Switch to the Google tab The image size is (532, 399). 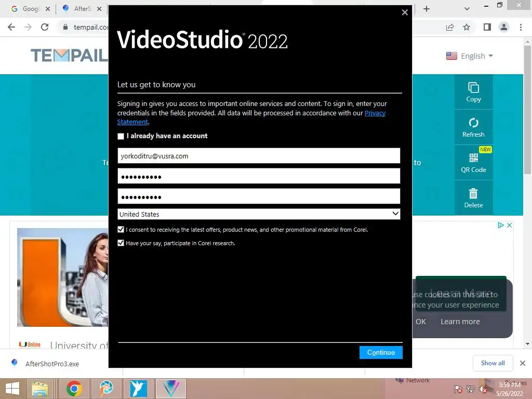click(x=26, y=9)
